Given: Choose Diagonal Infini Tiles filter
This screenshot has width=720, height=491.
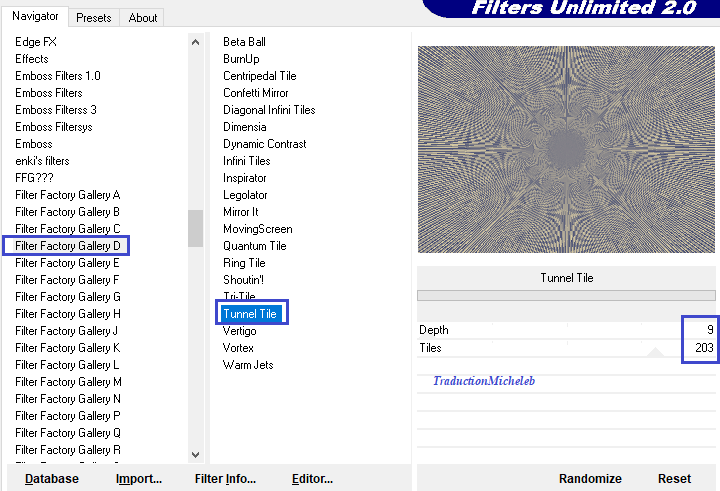Looking at the screenshot, I should [269, 110].
